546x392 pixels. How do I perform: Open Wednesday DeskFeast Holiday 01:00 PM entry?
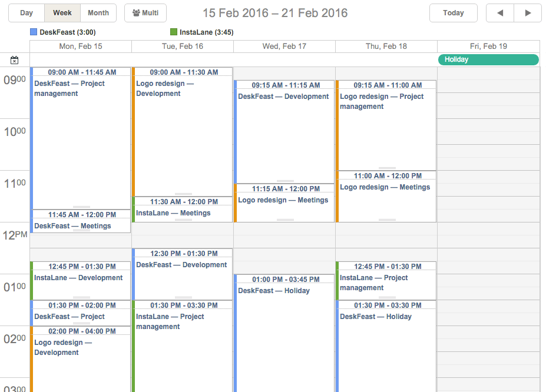click(x=284, y=333)
